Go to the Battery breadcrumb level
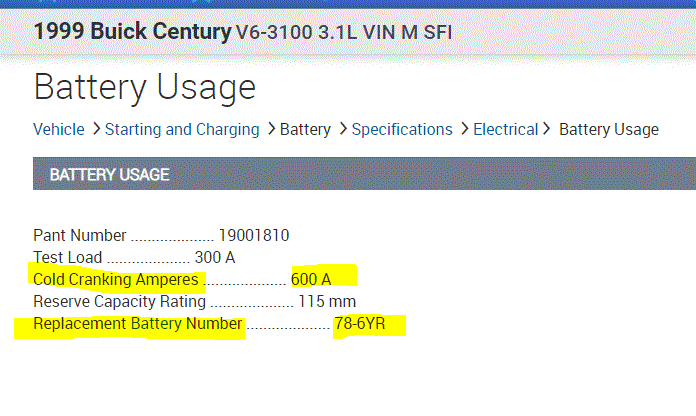The image size is (696, 416). tap(305, 129)
